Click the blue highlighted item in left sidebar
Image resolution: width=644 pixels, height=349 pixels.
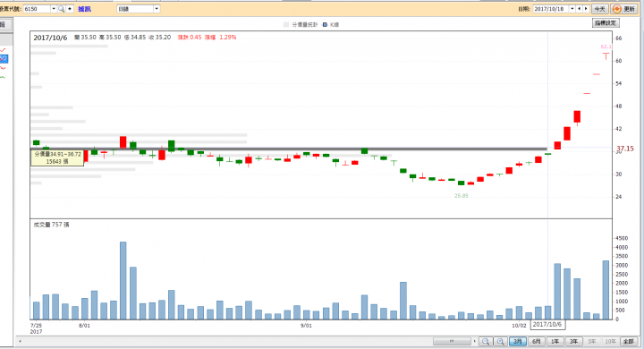(x=4, y=58)
